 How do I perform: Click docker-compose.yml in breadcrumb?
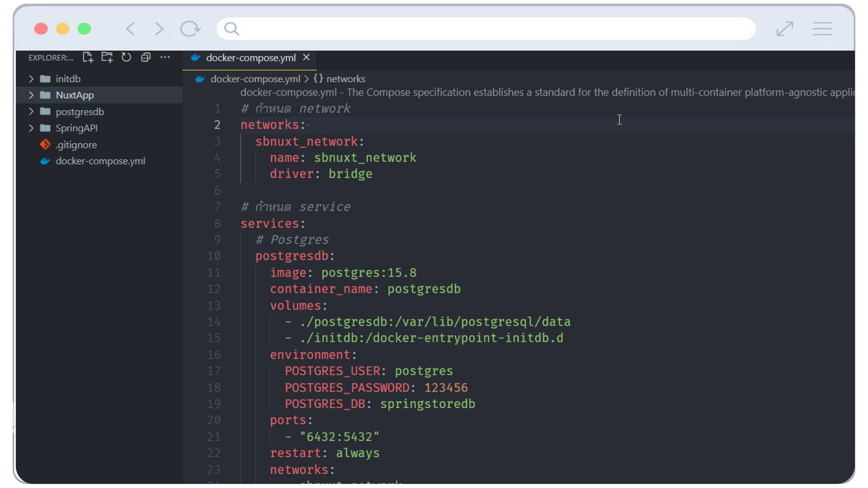[x=255, y=79]
